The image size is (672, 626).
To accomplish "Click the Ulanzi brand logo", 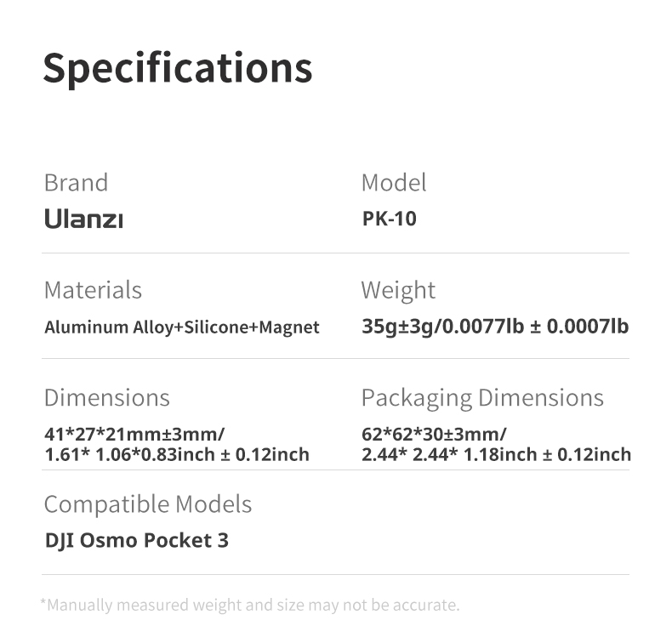I will point(83,219).
